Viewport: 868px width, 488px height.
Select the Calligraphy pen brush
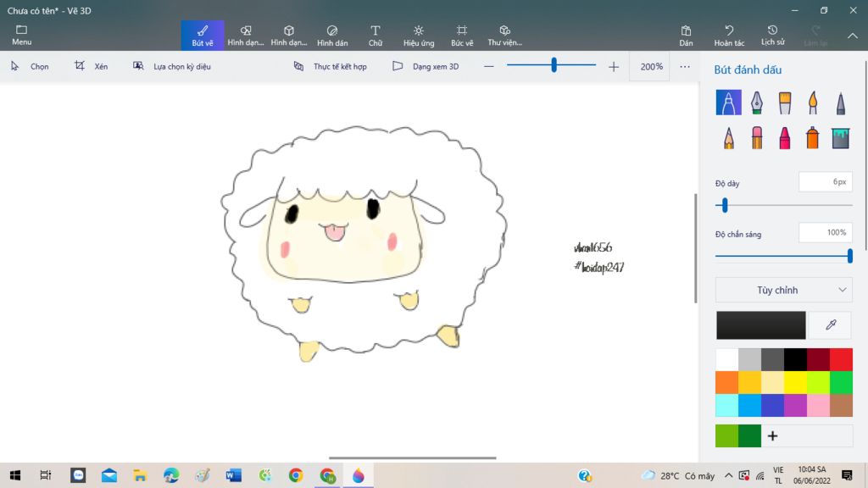[x=757, y=103]
